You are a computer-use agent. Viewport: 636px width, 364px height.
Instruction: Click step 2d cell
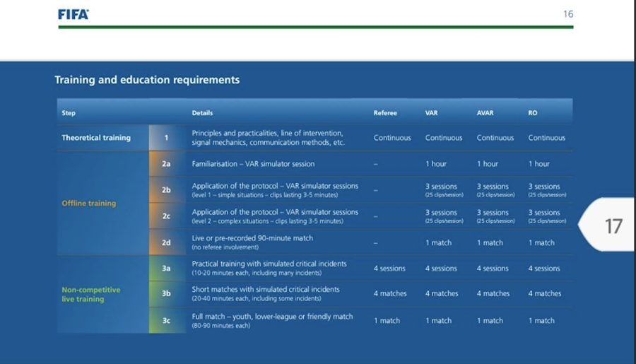166,242
